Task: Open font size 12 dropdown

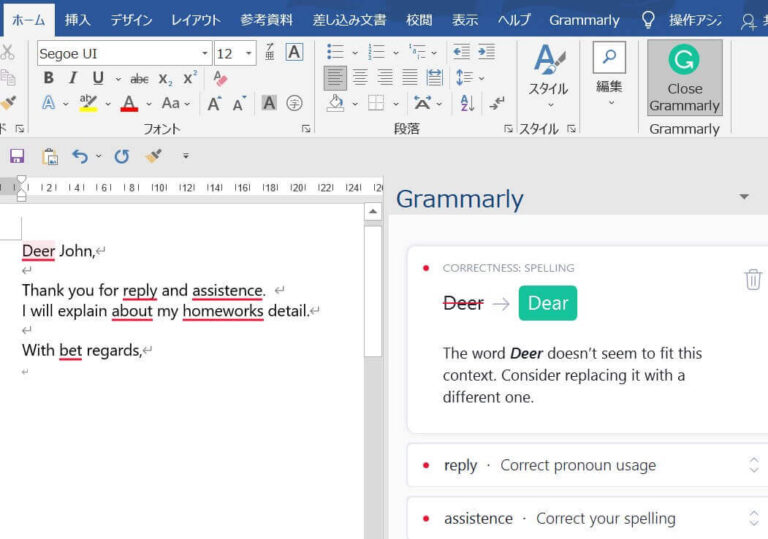Action: (248, 53)
